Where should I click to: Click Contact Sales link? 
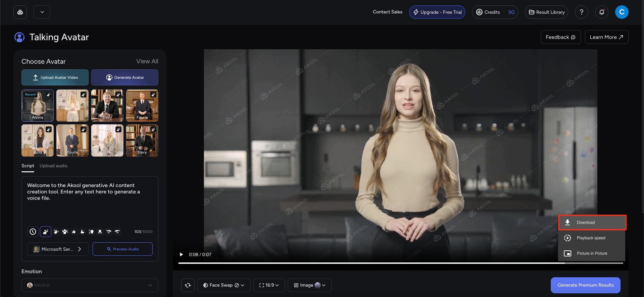tap(387, 12)
